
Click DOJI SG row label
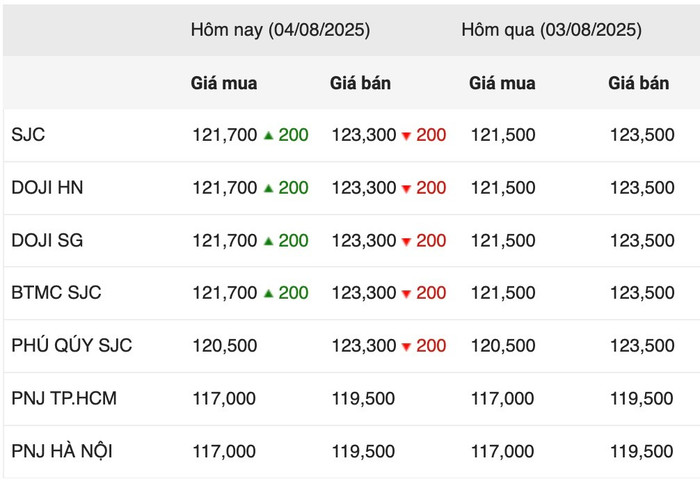pos(47,240)
